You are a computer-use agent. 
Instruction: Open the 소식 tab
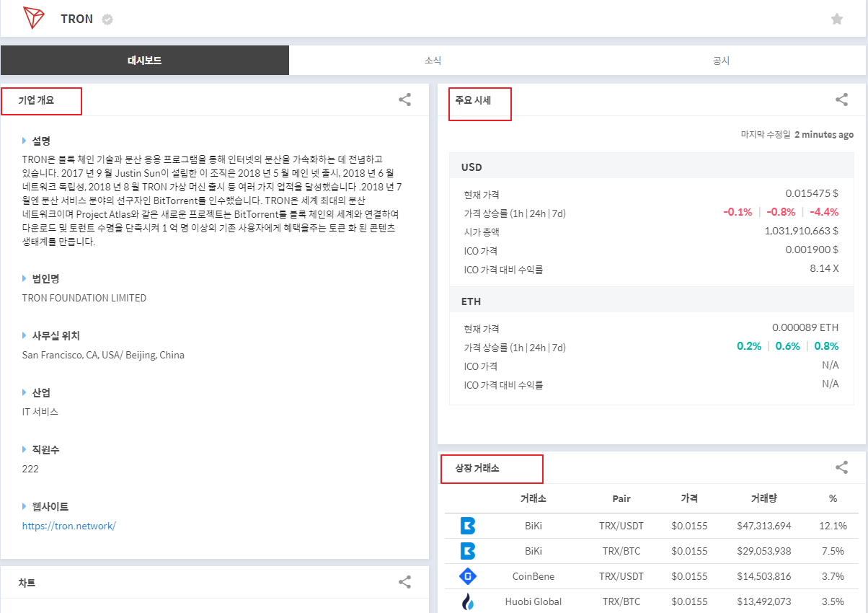tap(433, 61)
